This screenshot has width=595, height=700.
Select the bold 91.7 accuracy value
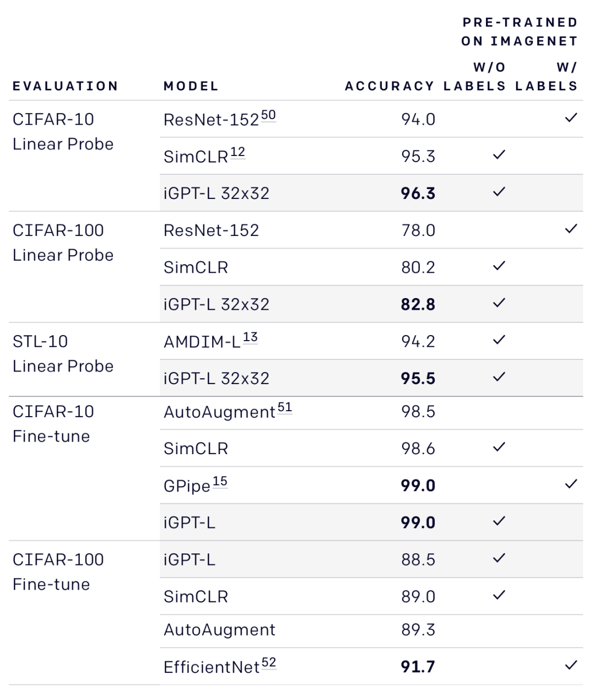click(418, 667)
